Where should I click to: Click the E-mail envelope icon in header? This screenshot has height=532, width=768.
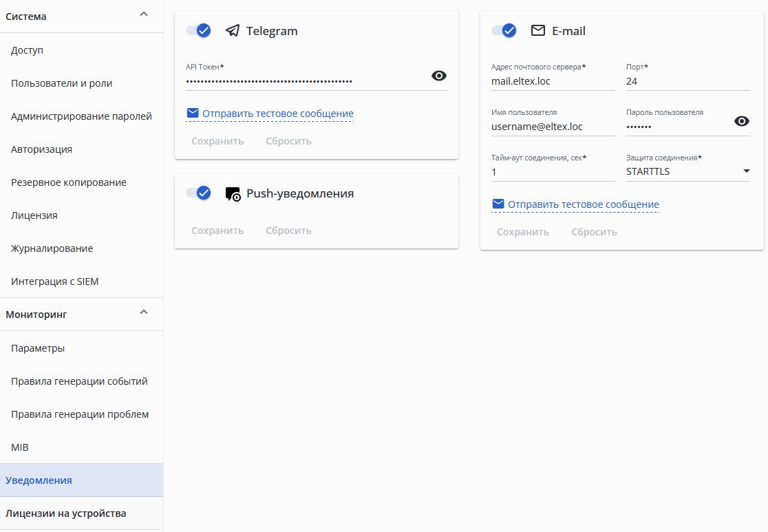coord(538,31)
